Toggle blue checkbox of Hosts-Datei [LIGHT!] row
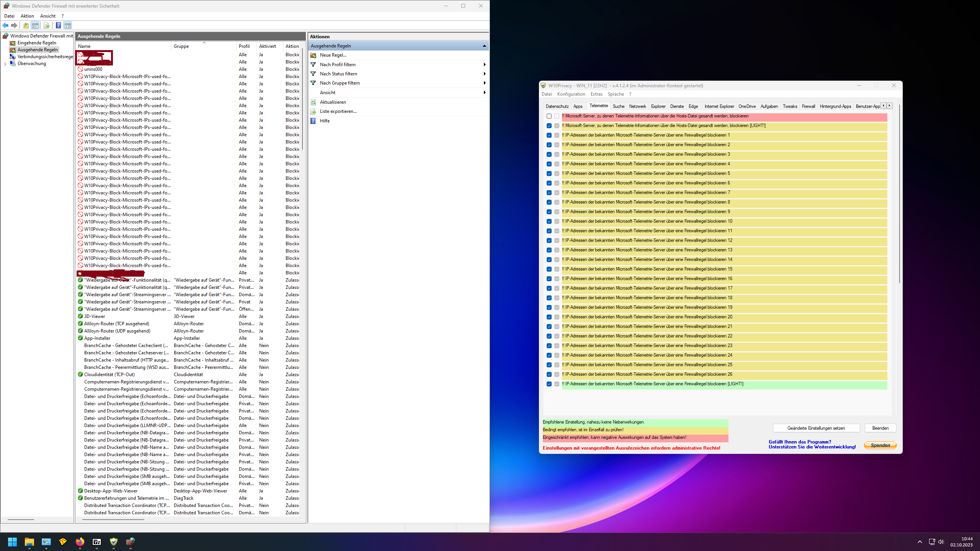This screenshot has width=980, height=551. click(549, 126)
